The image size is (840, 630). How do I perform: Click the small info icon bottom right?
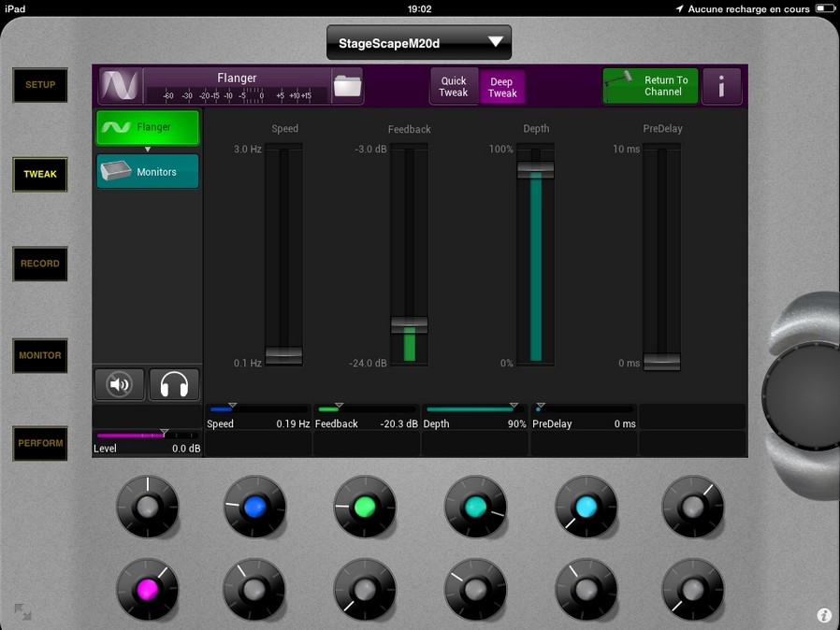coord(824,615)
